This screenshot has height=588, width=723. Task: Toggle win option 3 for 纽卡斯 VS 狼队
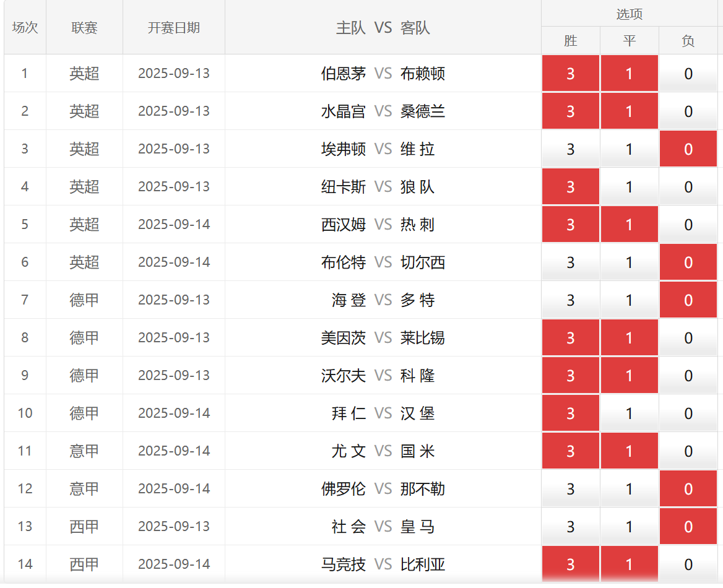tap(570, 187)
